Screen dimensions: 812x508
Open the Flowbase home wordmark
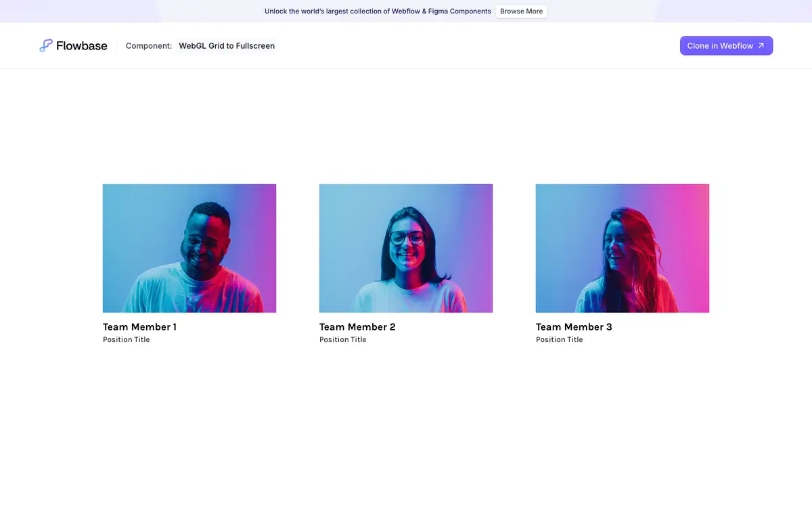(x=82, y=46)
